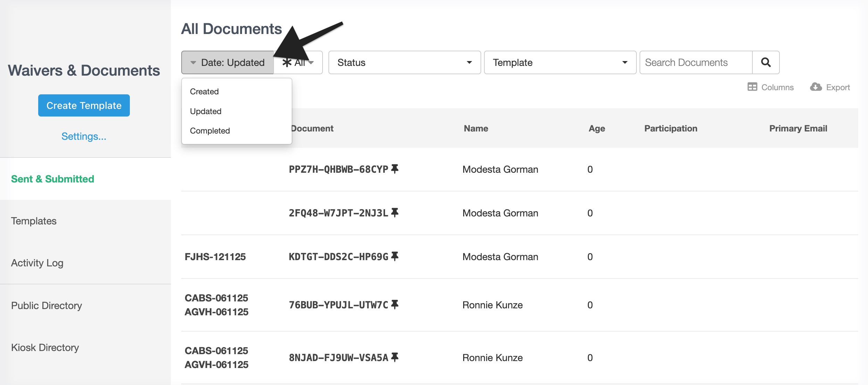This screenshot has height=385, width=868.
Task: Open document 76BUB-YPUJL-UTW7C
Action: [339, 305]
